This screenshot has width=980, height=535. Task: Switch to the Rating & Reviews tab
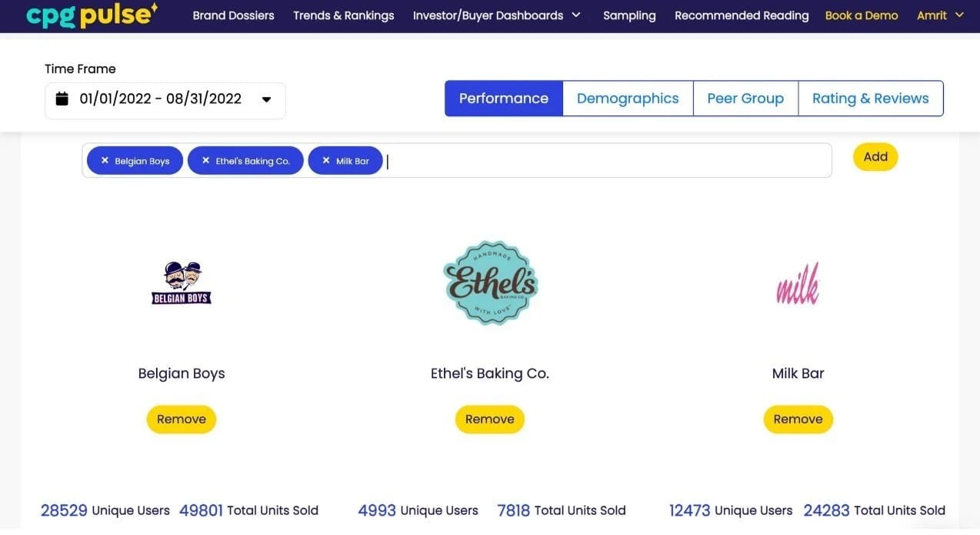pos(871,99)
